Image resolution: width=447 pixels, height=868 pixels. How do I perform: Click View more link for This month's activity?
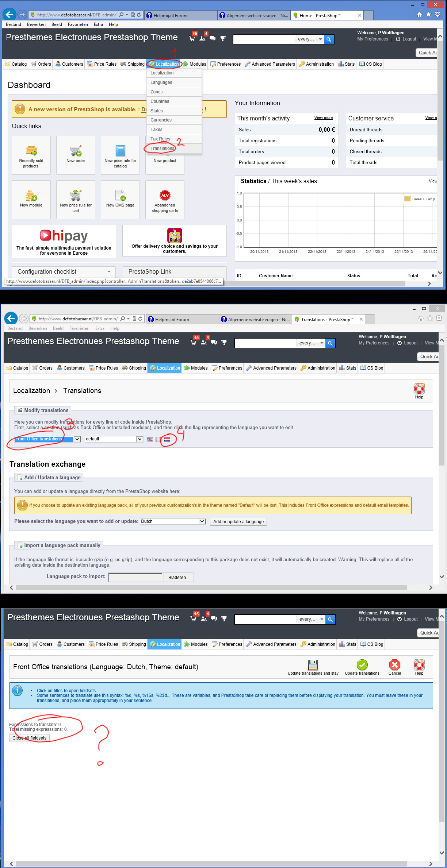[324, 117]
